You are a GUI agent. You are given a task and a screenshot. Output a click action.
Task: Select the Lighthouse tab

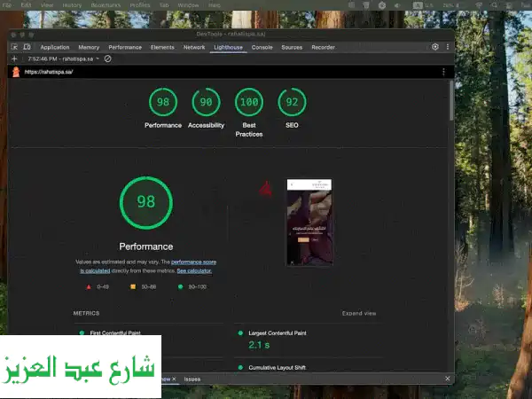(229, 47)
